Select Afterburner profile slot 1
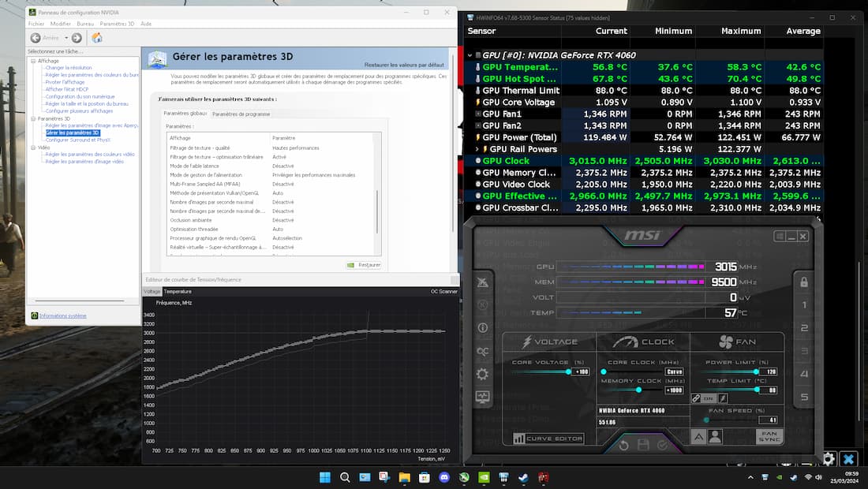Image resolution: width=868 pixels, height=489 pixels. click(804, 304)
